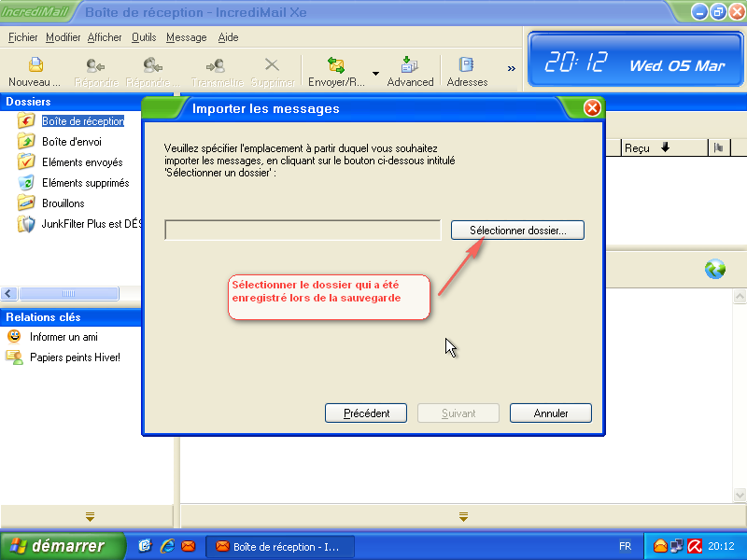
Task: Click the Transmettre toolbar icon
Action: tap(216, 65)
